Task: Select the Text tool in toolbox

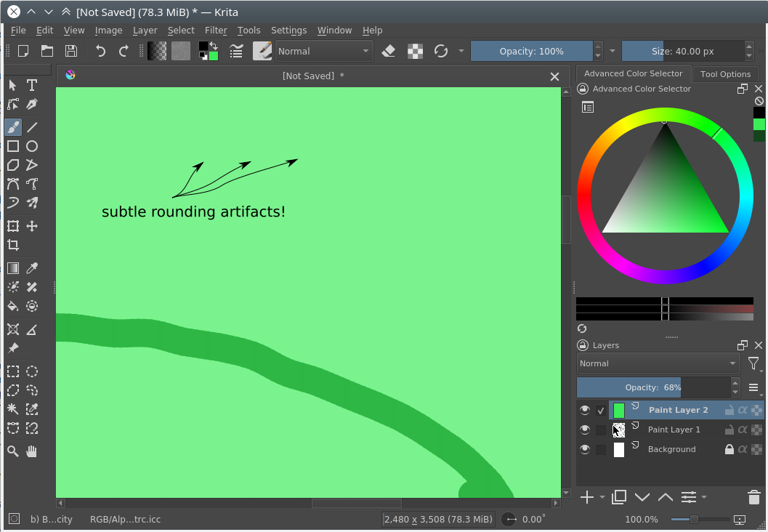Action: (32, 85)
